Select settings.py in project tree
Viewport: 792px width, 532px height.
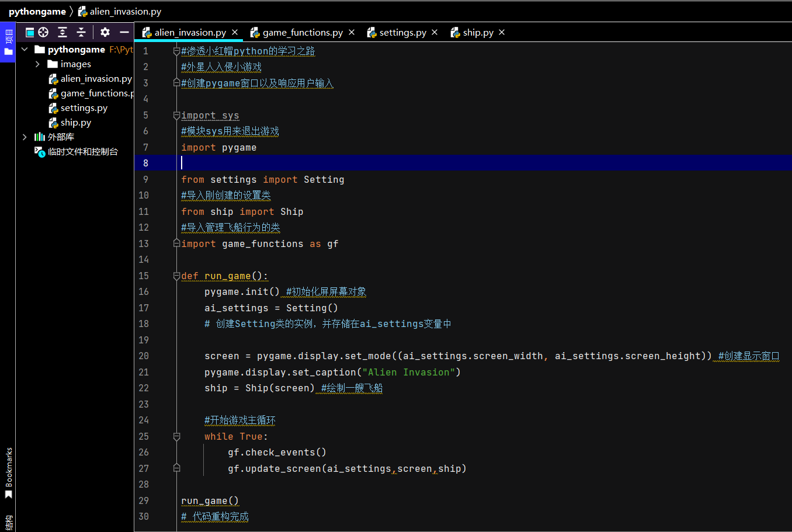point(84,108)
